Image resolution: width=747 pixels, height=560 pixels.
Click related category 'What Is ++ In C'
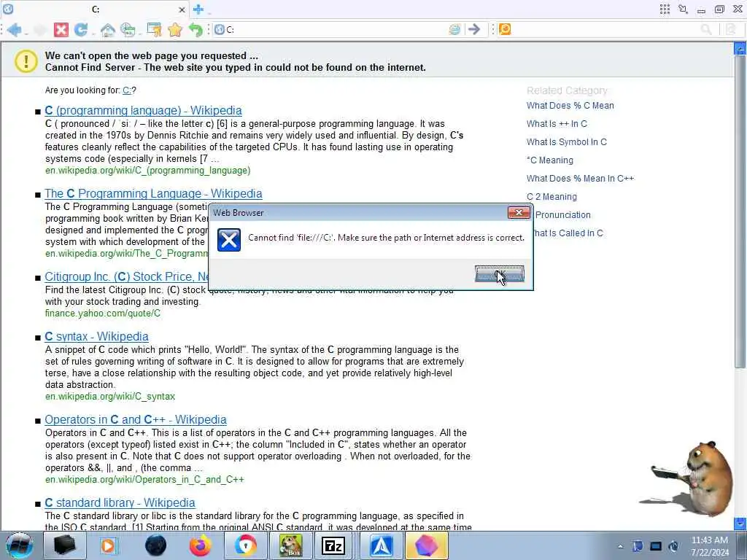(557, 124)
